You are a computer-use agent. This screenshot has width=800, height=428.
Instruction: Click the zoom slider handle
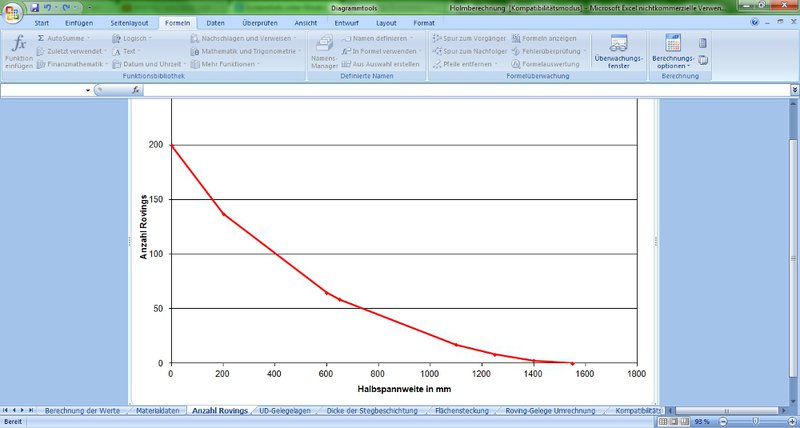click(x=755, y=422)
